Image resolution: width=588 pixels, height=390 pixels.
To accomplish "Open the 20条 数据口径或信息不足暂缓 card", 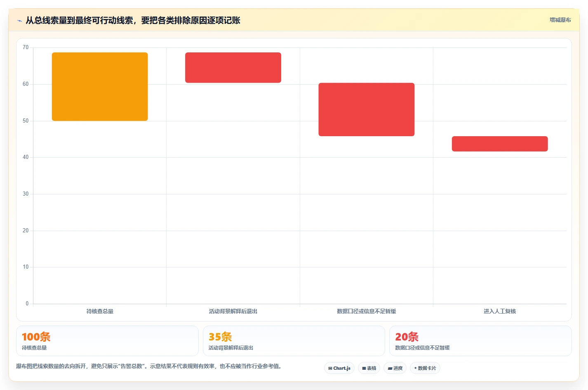I will point(480,341).
